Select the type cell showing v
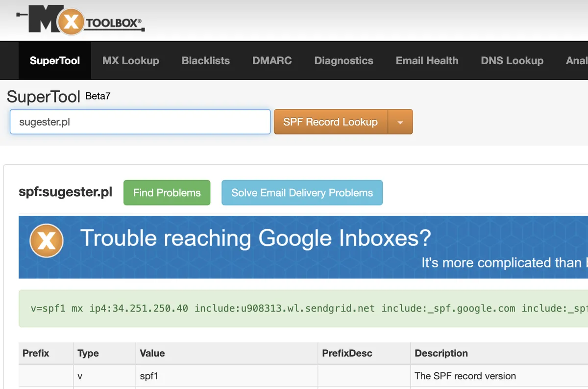The height and width of the screenshot is (389, 588). click(104, 376)
